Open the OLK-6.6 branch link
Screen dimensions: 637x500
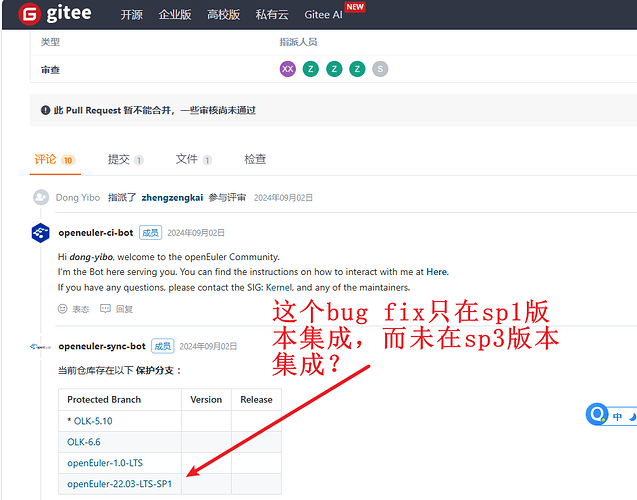click(x=84, y=442)
